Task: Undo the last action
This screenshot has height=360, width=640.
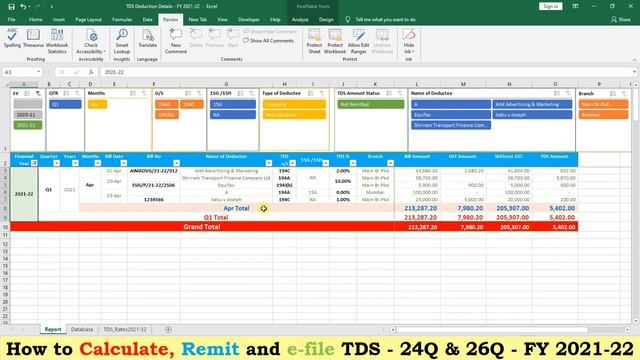Action: 23,7
